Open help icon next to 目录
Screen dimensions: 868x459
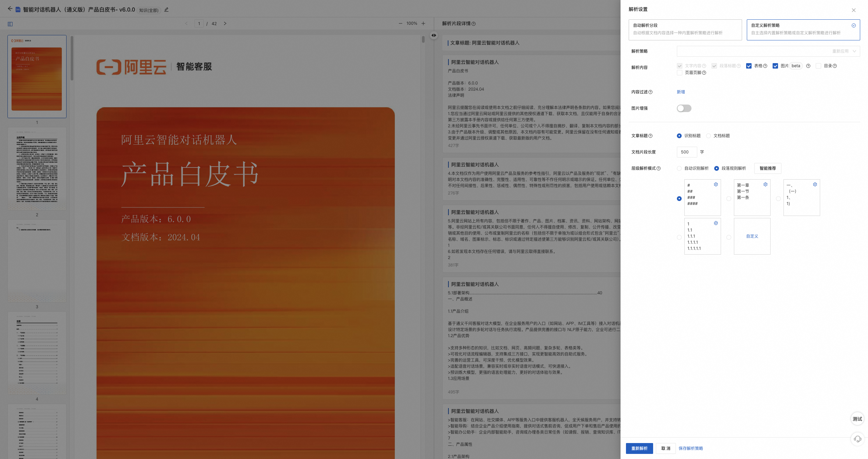pos(835,66)
